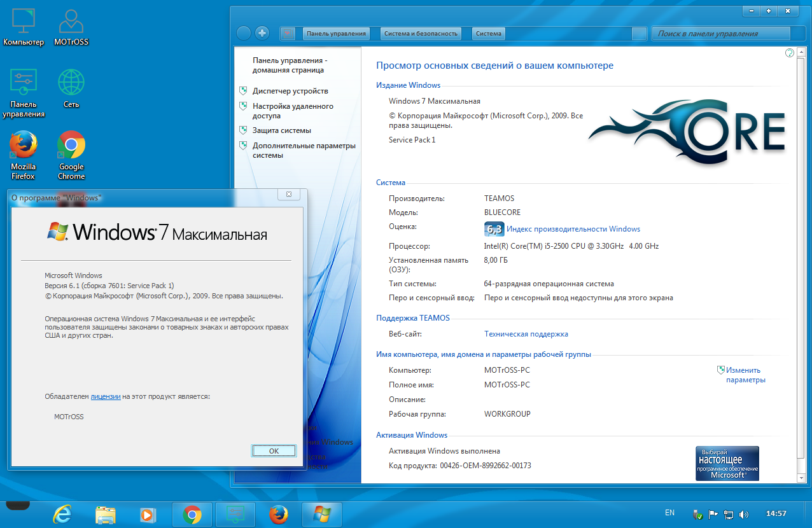The height and width of the screenshot is (528, 812).
Task: Open the help question mark icon
Action: 790,53
